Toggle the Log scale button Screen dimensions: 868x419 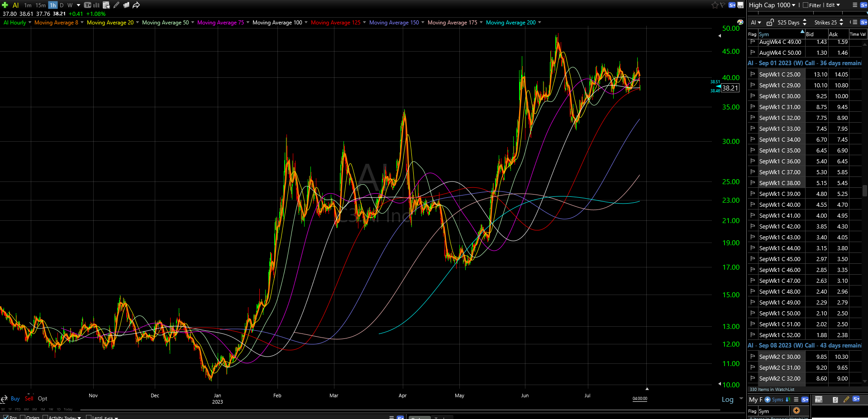click(728, 400)
